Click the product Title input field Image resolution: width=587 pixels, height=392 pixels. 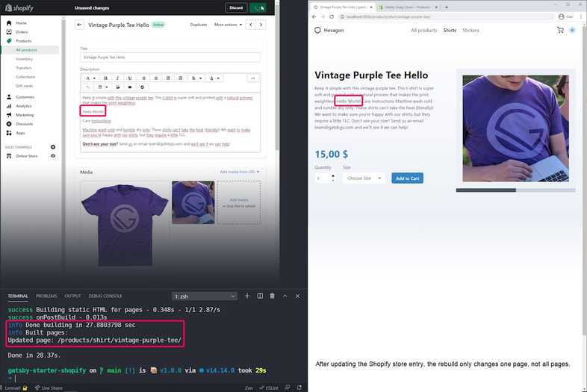170,57
